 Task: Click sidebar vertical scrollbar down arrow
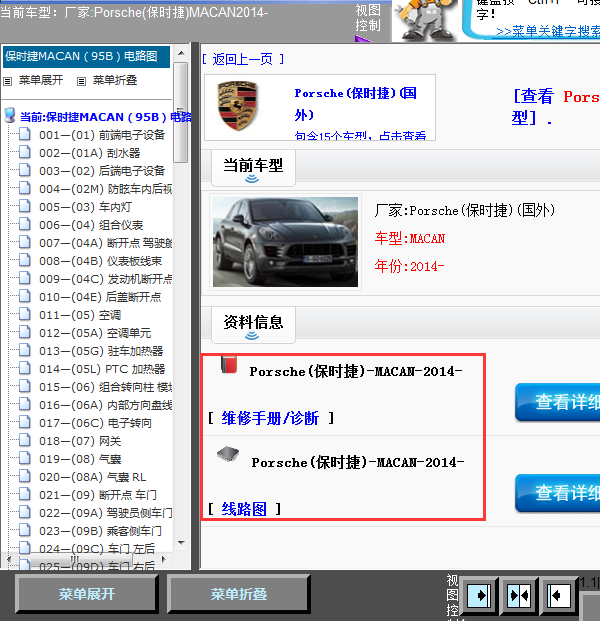(x=181, y=543)
